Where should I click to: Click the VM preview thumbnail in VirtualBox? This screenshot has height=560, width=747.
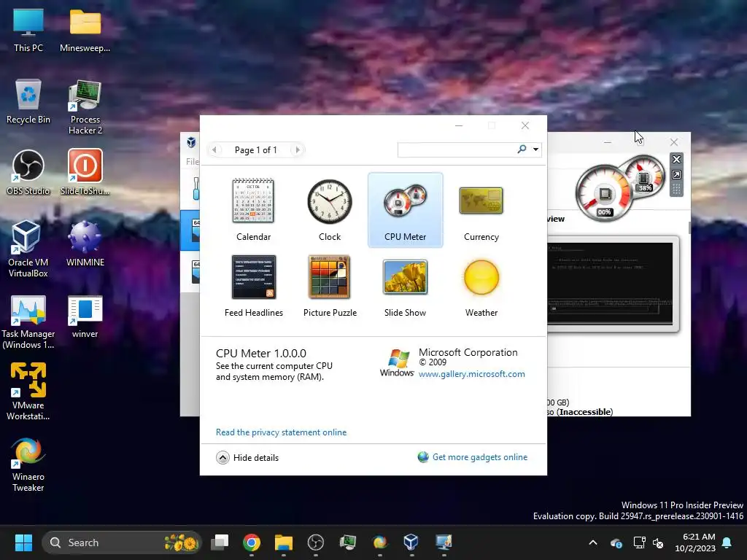[x=611, y=284]
